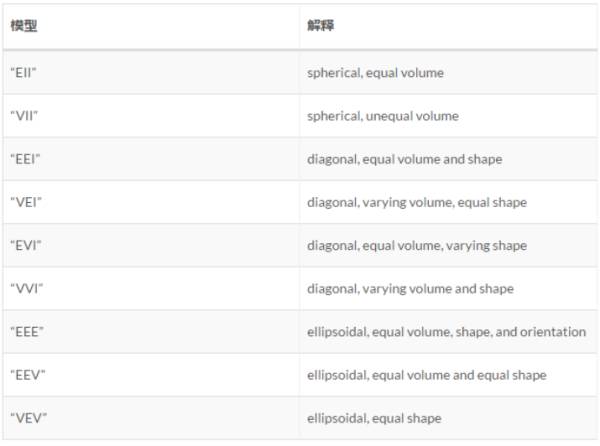Image resolution: width=600 pixels, height=446 pixels.
Task: Click "spherical, unequal volume" description
Action: coord(383,115)
